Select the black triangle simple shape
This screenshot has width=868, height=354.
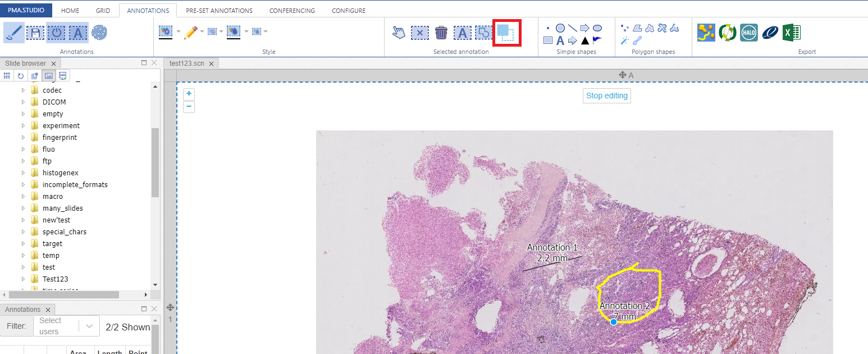click(585, 40)
